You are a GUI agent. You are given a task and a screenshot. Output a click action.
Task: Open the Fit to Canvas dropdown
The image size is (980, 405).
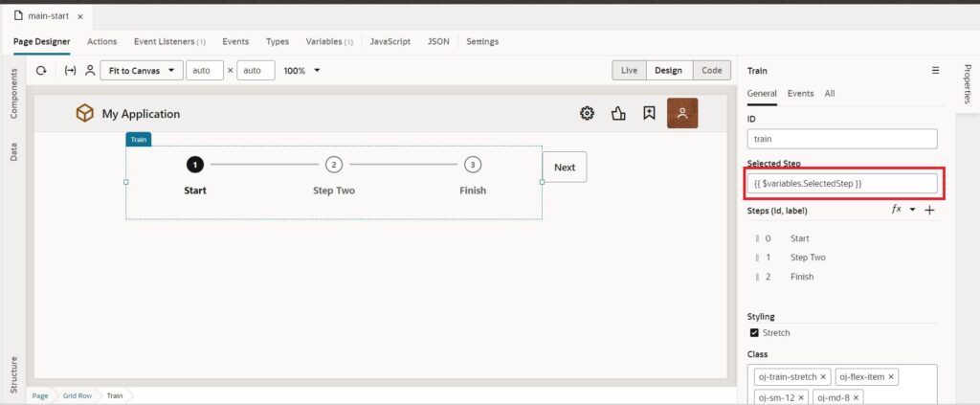[142, 70]
